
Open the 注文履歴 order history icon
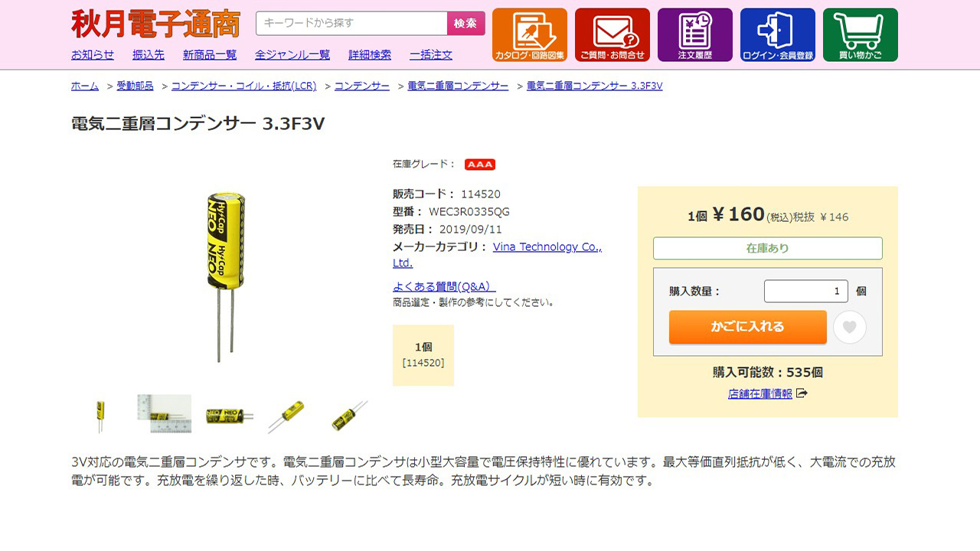[x=695, y=34]
